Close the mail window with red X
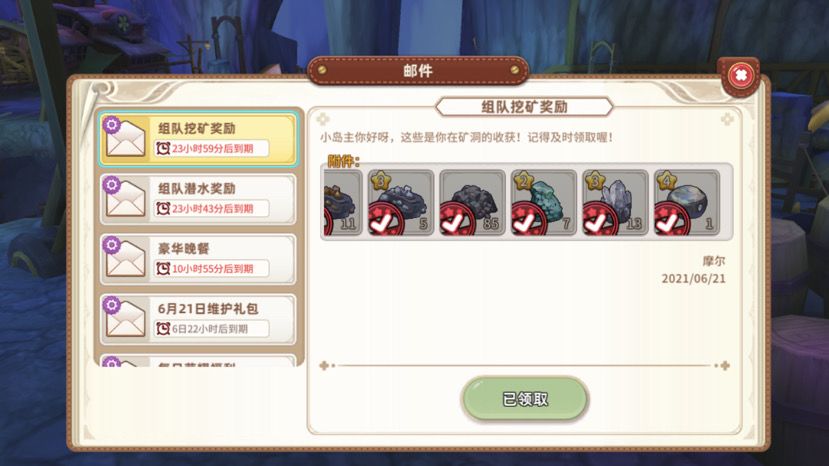This screenshot has width=829, height=466. (x=741, y=76)
